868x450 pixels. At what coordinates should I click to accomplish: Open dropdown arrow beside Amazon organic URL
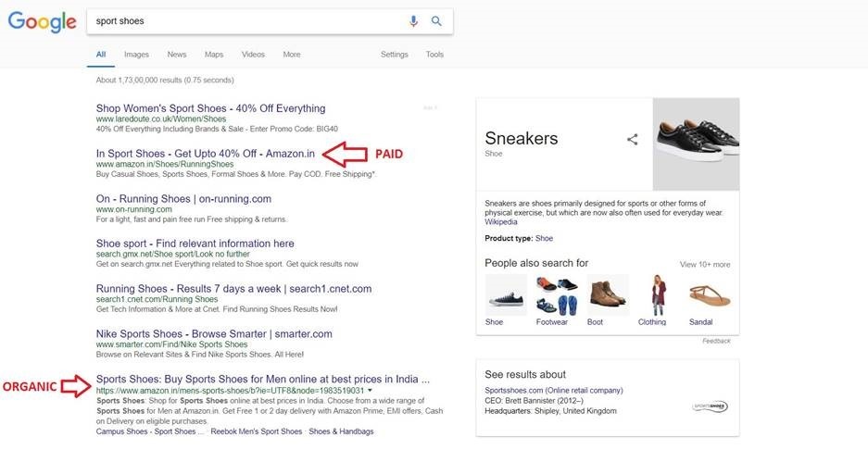coord(370,392)
